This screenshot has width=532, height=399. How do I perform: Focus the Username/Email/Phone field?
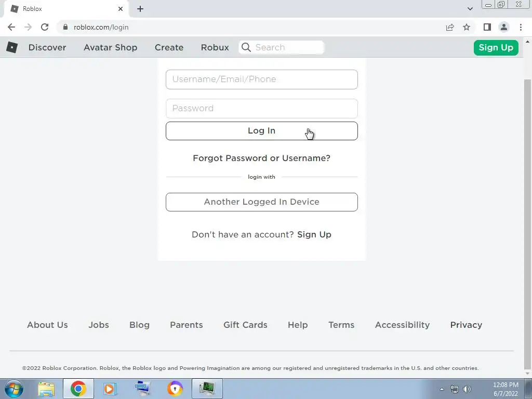point(262,79)
